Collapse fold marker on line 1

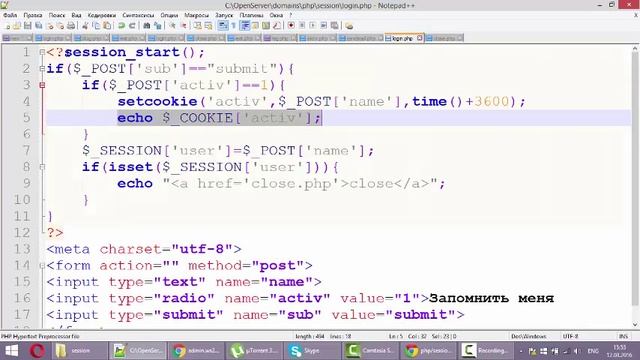point(42,52)
